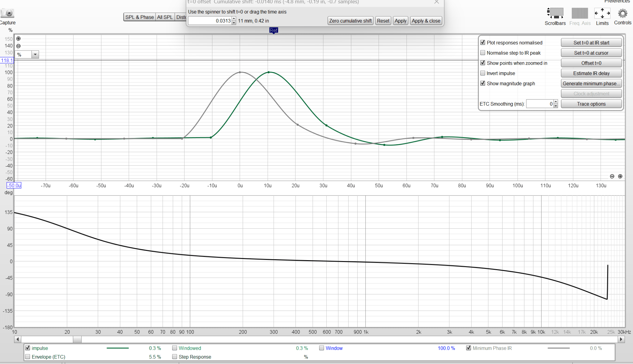
Task: Open Trace options
Action: coord(591,104)
